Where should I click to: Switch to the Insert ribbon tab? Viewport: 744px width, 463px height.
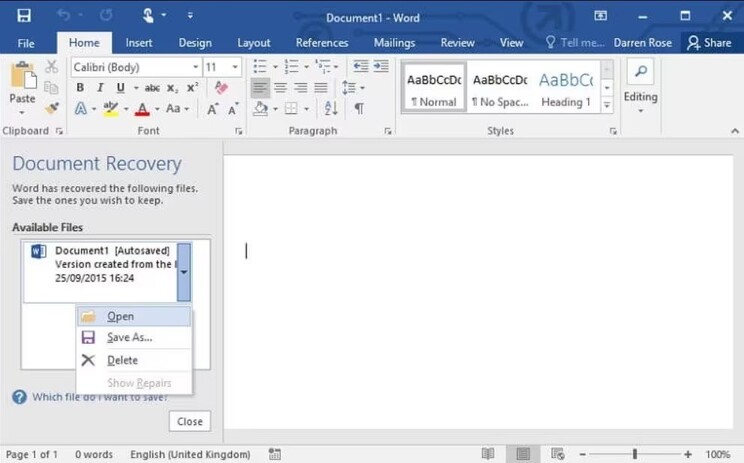click(139, 43)
